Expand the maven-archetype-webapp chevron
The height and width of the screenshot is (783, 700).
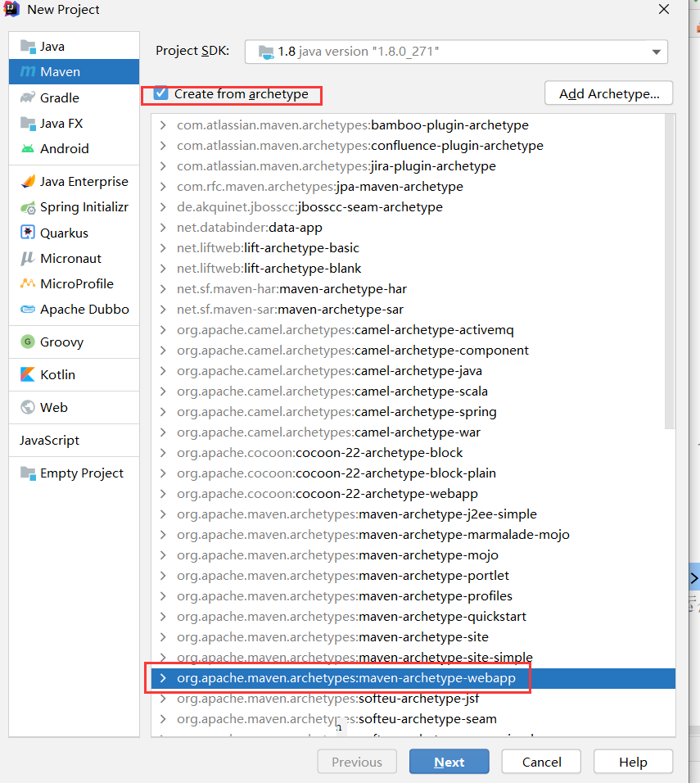coord(163,678)
